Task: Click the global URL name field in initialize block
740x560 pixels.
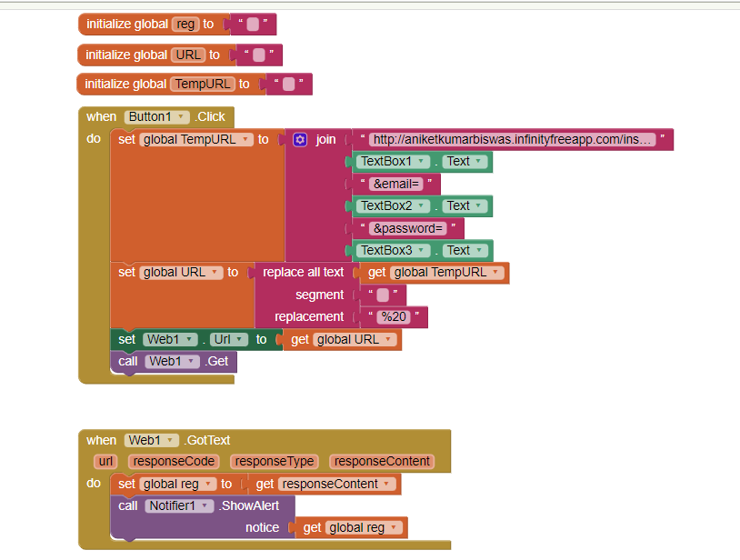Action: coord(189,55)
